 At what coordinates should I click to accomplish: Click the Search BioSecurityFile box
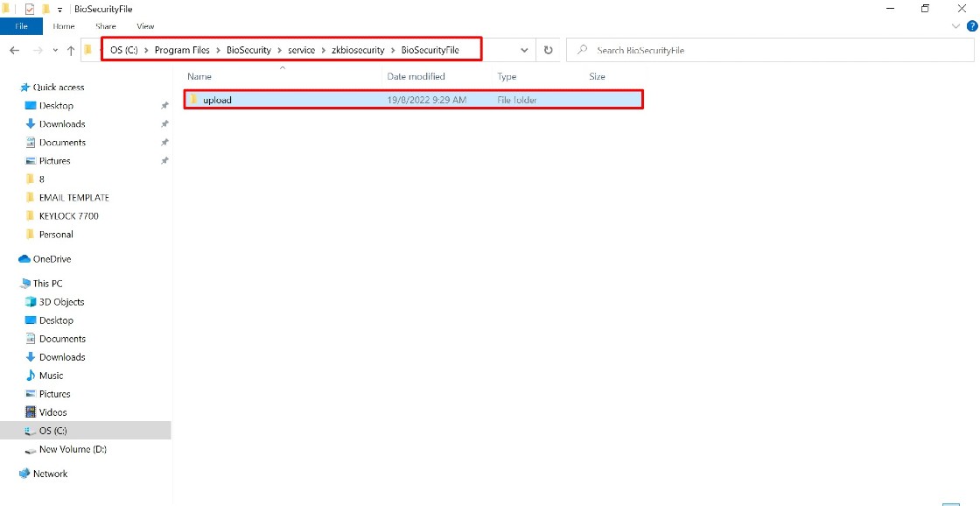click(770, 50)
